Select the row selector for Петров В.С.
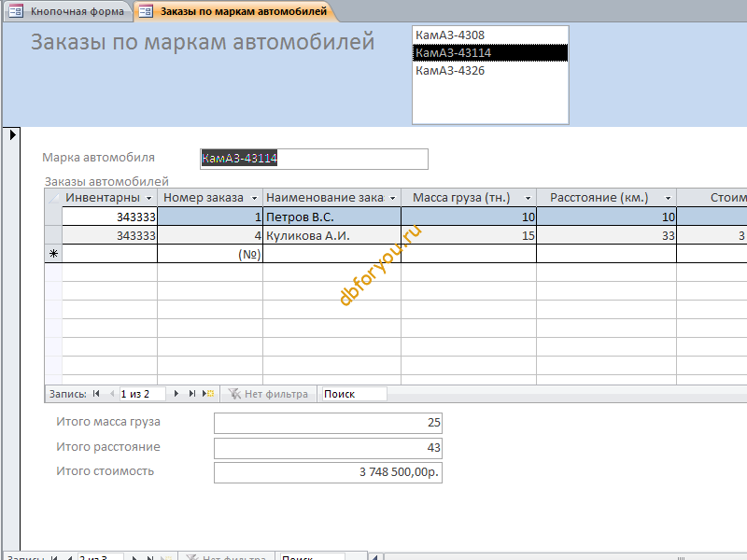This screenshot has width=747, height=560. (53, 217)
